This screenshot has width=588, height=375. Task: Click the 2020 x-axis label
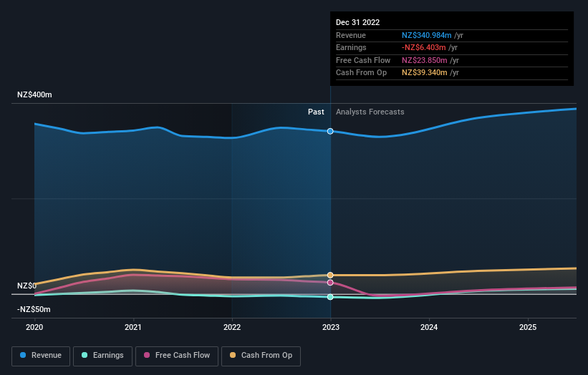pos(34,327)
